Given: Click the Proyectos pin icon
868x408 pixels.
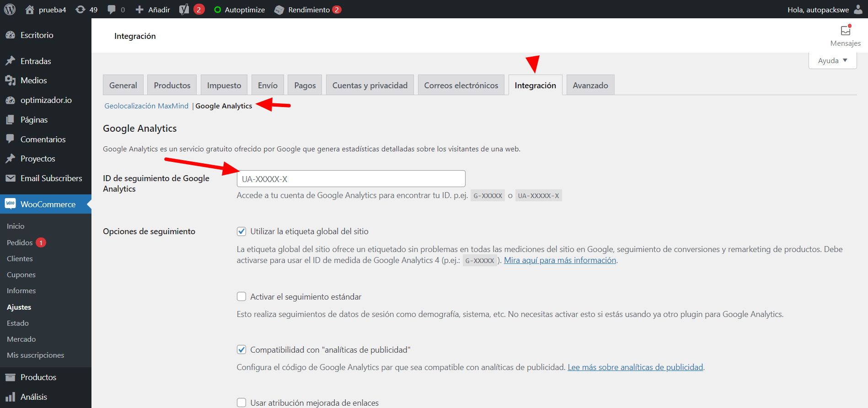Looking at the screenshot, I should (10, 159).
